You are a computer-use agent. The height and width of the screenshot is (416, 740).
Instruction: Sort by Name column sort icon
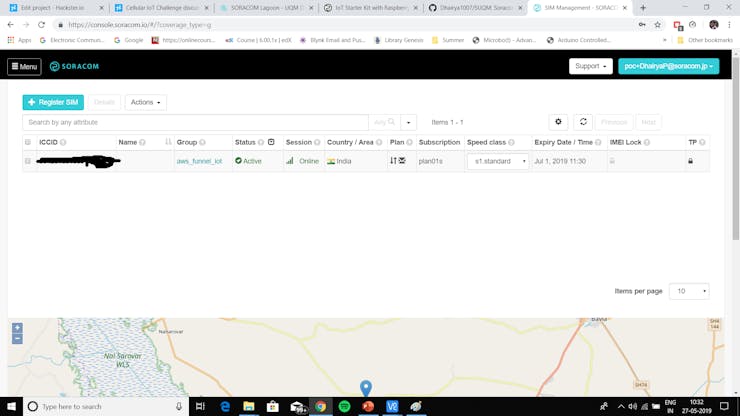(168, 142)
